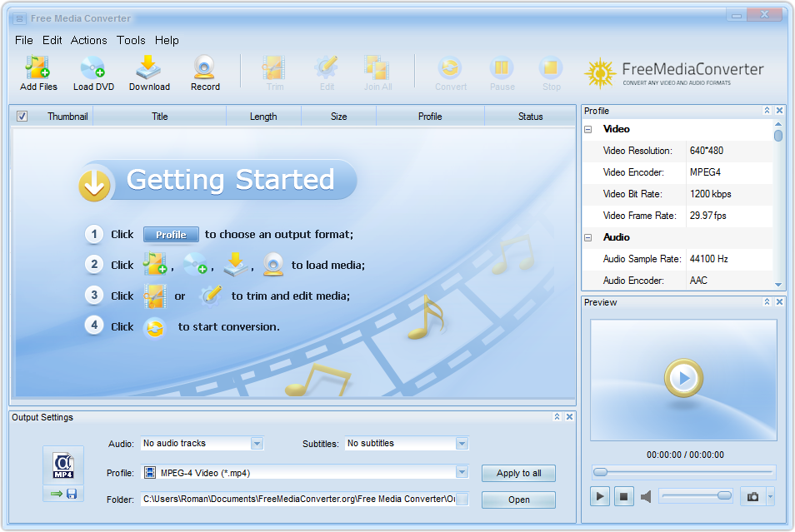Viewport: 795px width, 532px height.
Task: Click the Profile panel vertical scrollbar thumb
Action: (778, 135)
